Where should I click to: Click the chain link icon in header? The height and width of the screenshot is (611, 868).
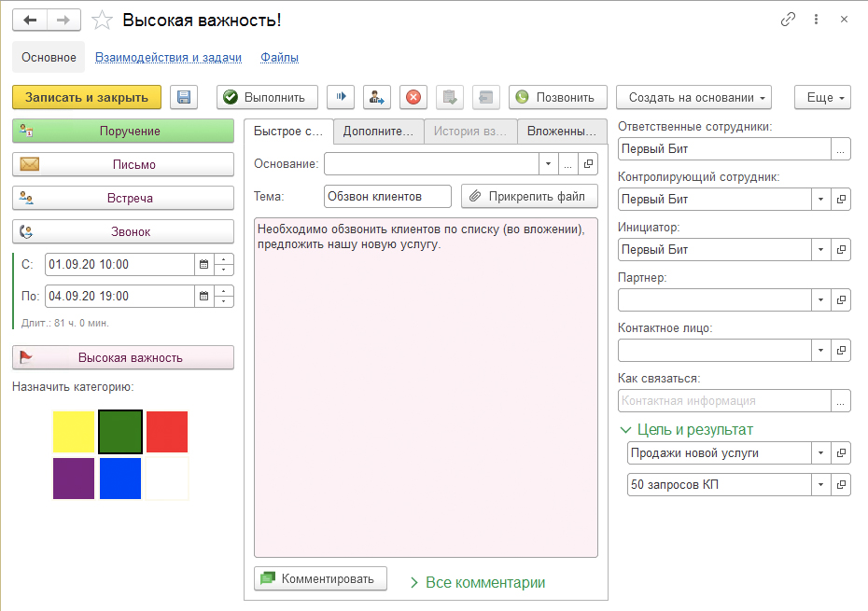tap(789, 20)
